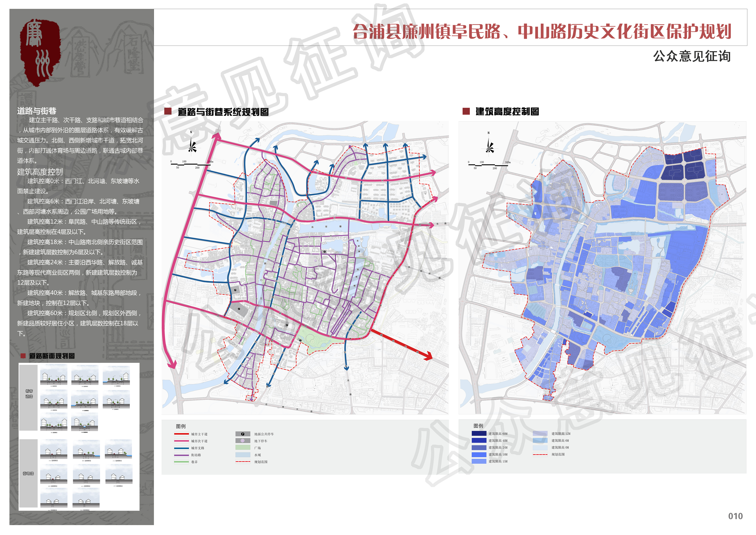
Task: Select the 巷弄 green line swatch
Action: point(181,462)
